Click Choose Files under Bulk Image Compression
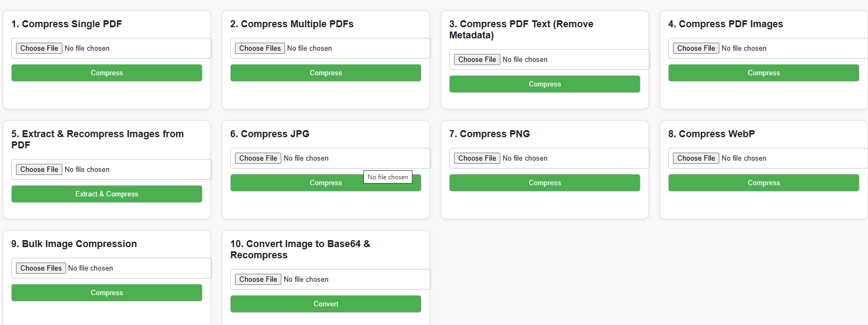The width and height of the screenshot is (868, 325). coord(41,268)
